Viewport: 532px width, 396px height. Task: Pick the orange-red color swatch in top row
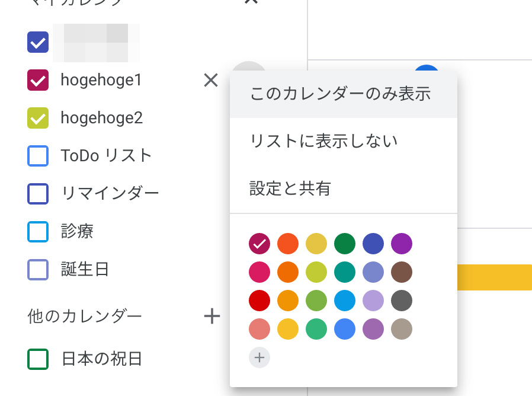[x=288, y=244]
